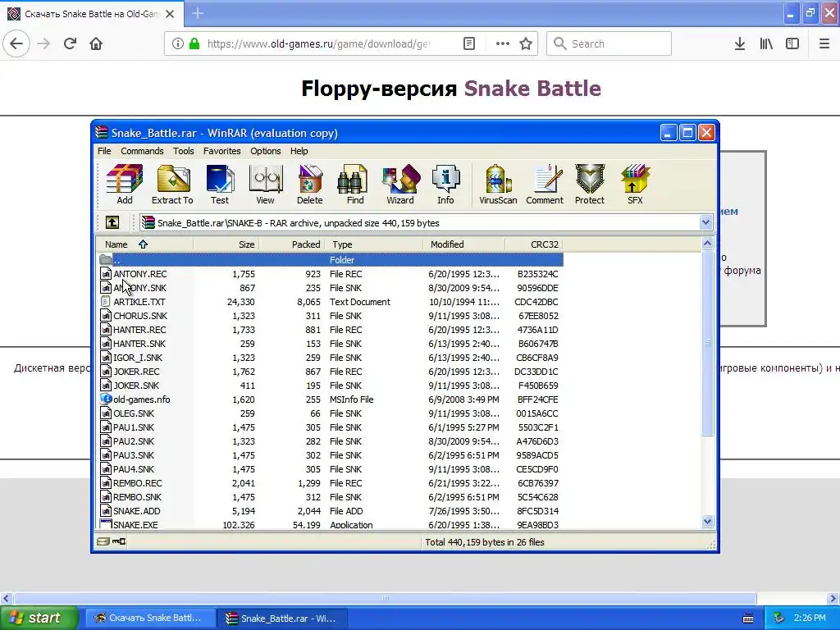Screen dimensions: 840x630
Task: Click the View toolbar icon
Action: [265, 185]
